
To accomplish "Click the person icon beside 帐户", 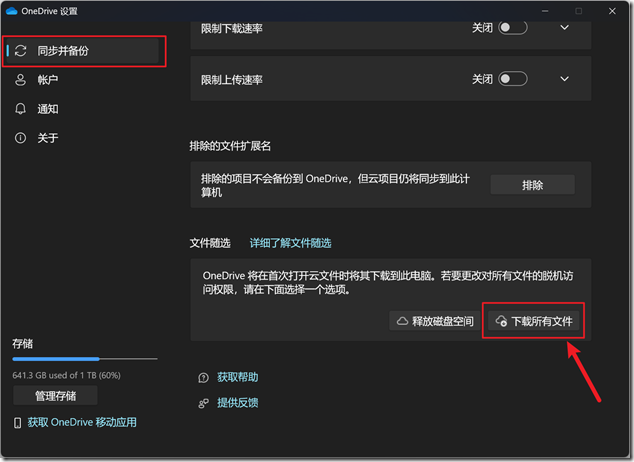I will point(20,80).
